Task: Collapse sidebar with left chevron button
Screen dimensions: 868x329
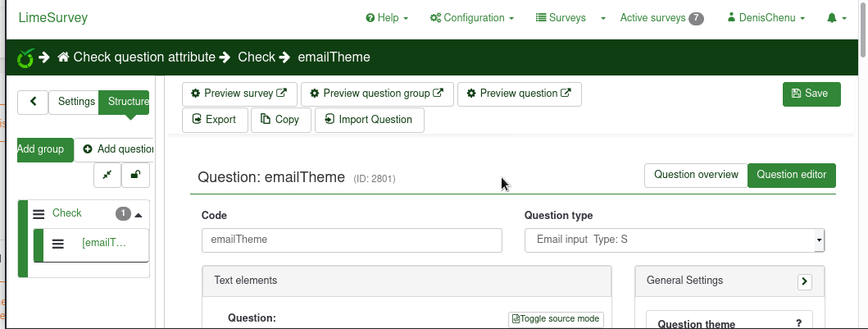Action: pos(33,102)
